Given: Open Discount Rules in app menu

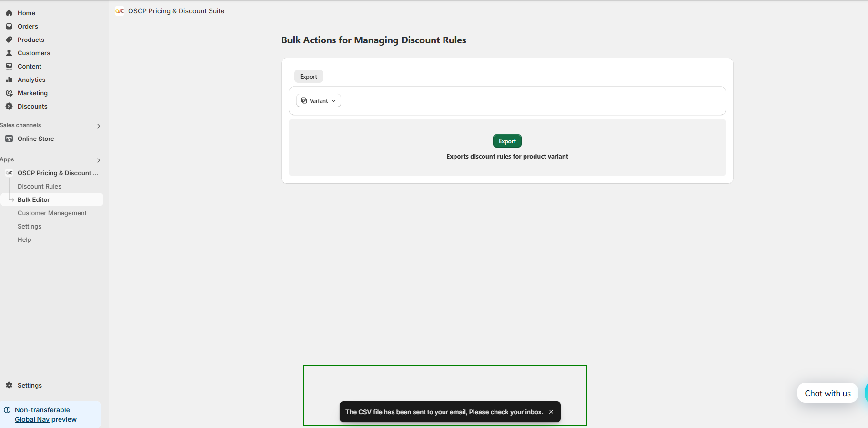Looking at the screenshot, I should click(40, 186).
